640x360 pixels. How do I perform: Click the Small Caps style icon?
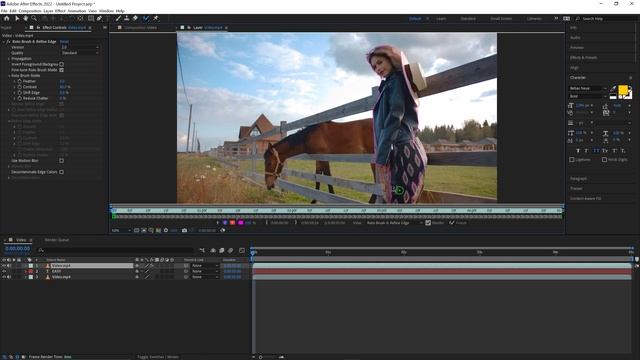coord(605,151)
